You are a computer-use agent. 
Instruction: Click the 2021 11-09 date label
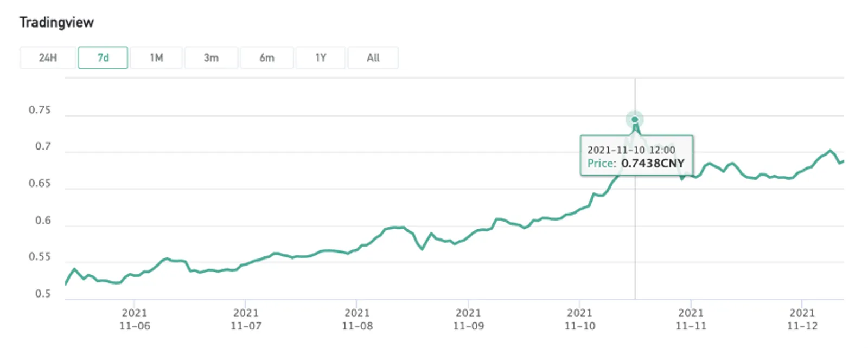coord(468,319)
